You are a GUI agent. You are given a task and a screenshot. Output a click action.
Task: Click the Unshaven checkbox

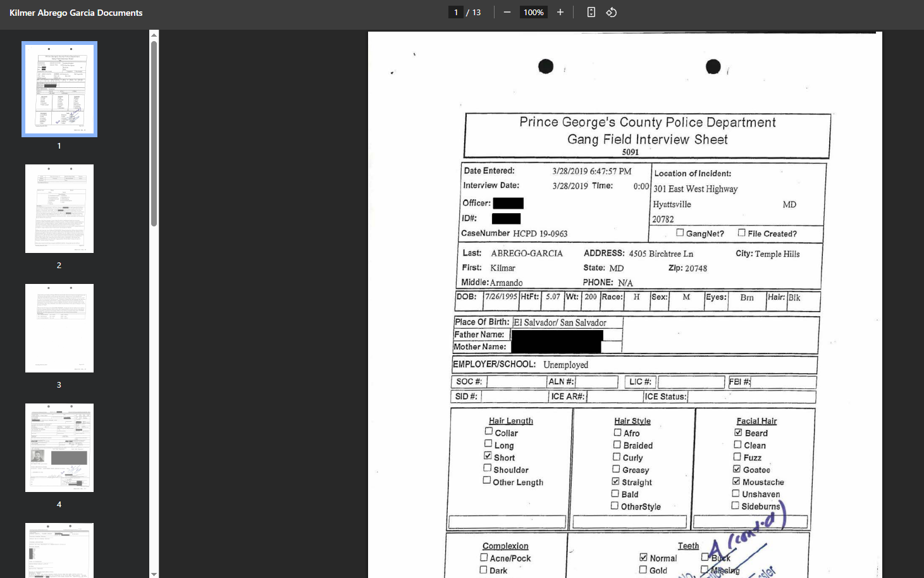pyautogui.click(x=736, y=493)
